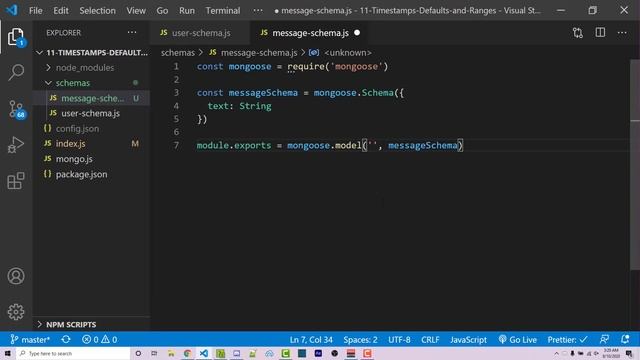Open the File menu
Screen dimensions: 640x360
coord(36,11)
